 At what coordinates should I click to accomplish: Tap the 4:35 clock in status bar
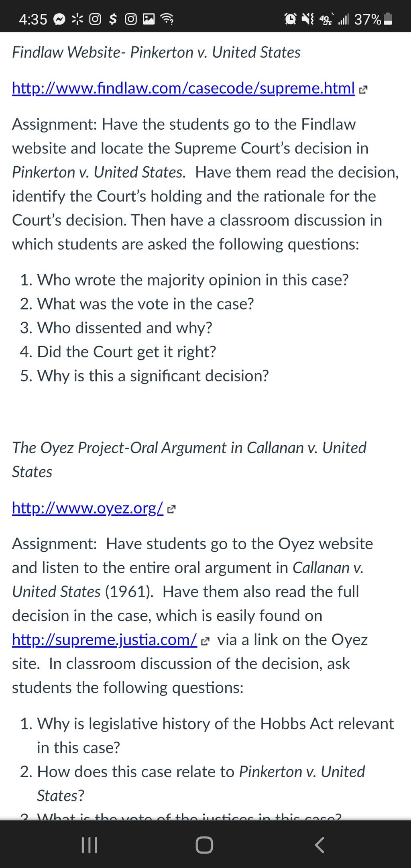[33, 19]
